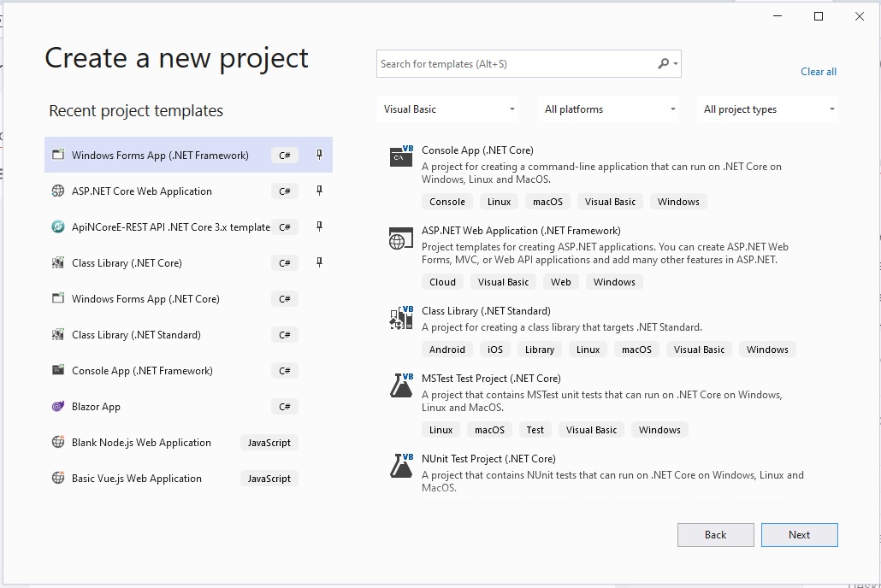This screenshot has height=588, width=881.
Task: Maximize the Create a new project dialog
Action: (818, 16)
